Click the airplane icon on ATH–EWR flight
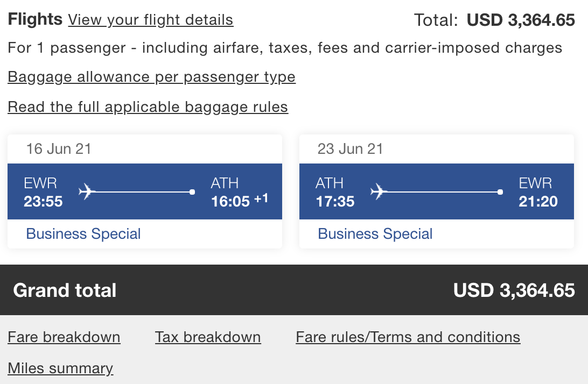 tap(379, 191)
